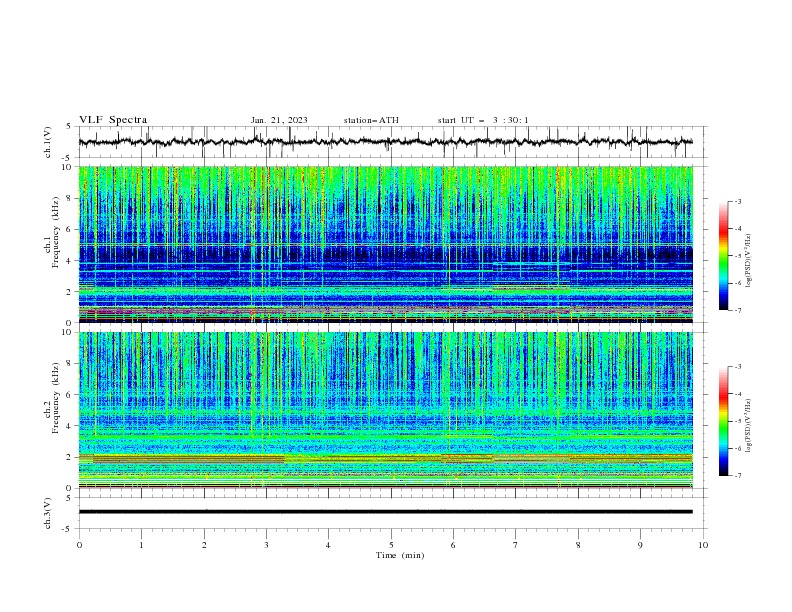Click the time axis tick label "0"
This screenshot has width=792, height=612.
(79, 545)
